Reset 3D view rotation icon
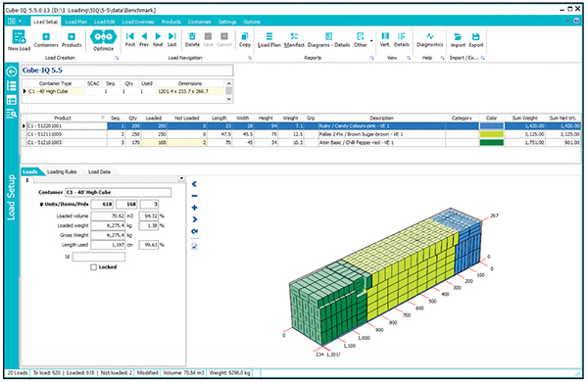588x382 pixels. point(194,231)
